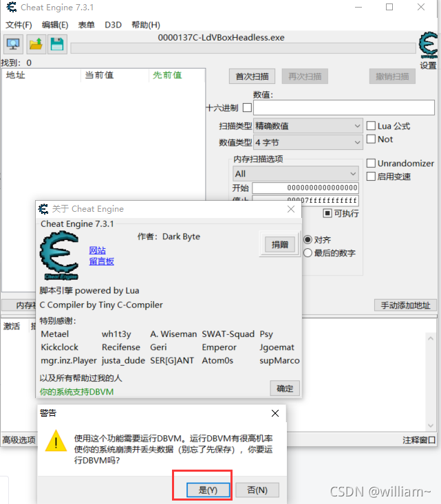Click the 0000137C-LdVBoxHeadless.exe process title
This screenshot has height=504, width=441.
pyautogui.click(x=221, y=38)
